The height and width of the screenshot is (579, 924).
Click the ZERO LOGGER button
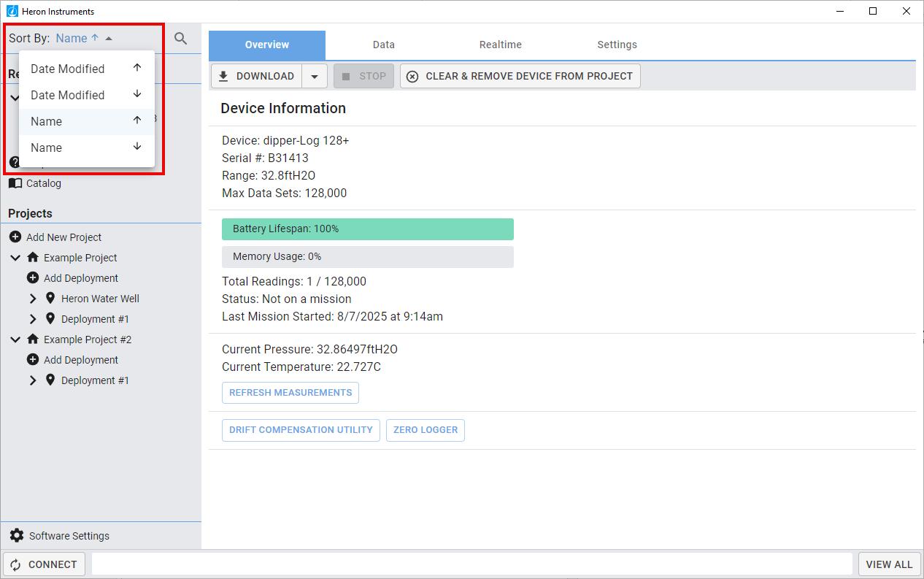coord(426,430)
